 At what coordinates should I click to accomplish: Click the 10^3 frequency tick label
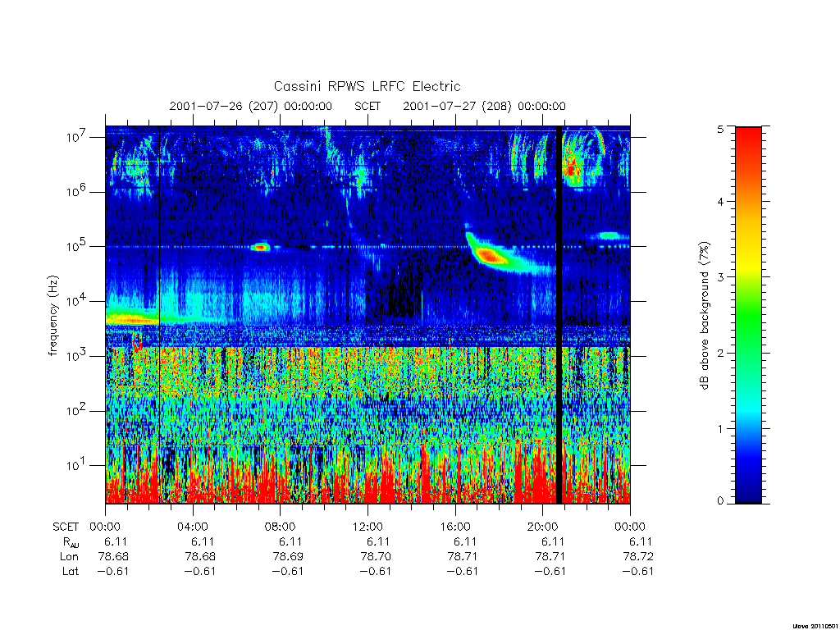(77, 356)
